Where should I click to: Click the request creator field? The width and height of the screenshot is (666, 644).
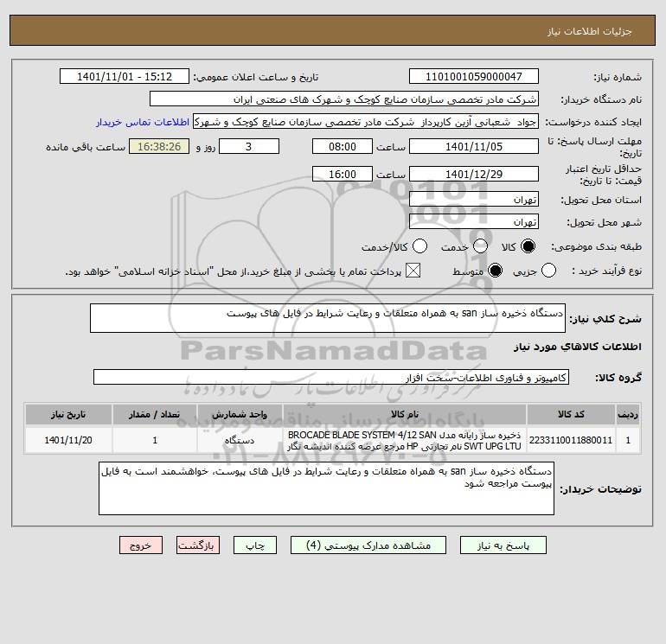tap(366, 122)
